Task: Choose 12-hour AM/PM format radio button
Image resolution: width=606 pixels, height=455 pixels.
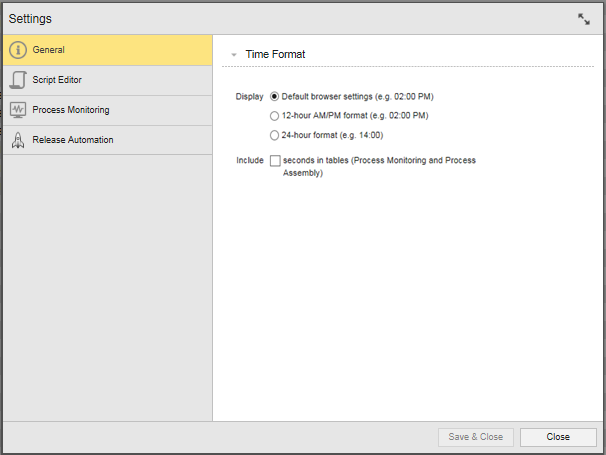Action: tap(274, 116)
